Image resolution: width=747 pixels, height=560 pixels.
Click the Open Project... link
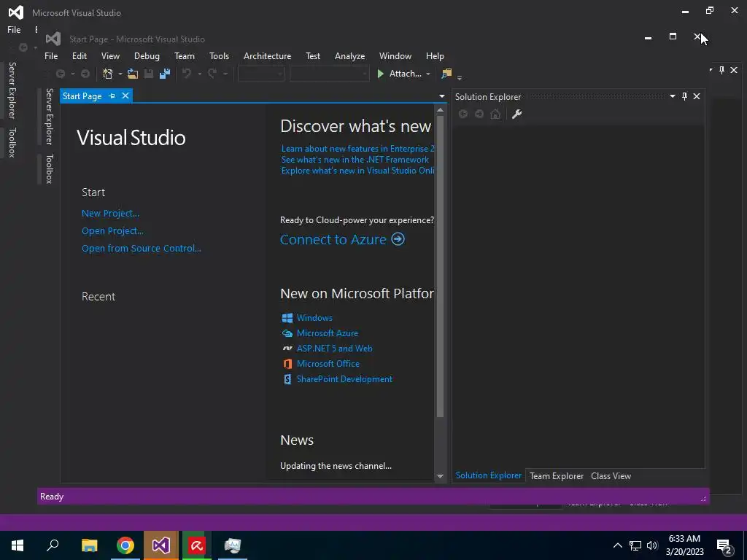point(112,231)
